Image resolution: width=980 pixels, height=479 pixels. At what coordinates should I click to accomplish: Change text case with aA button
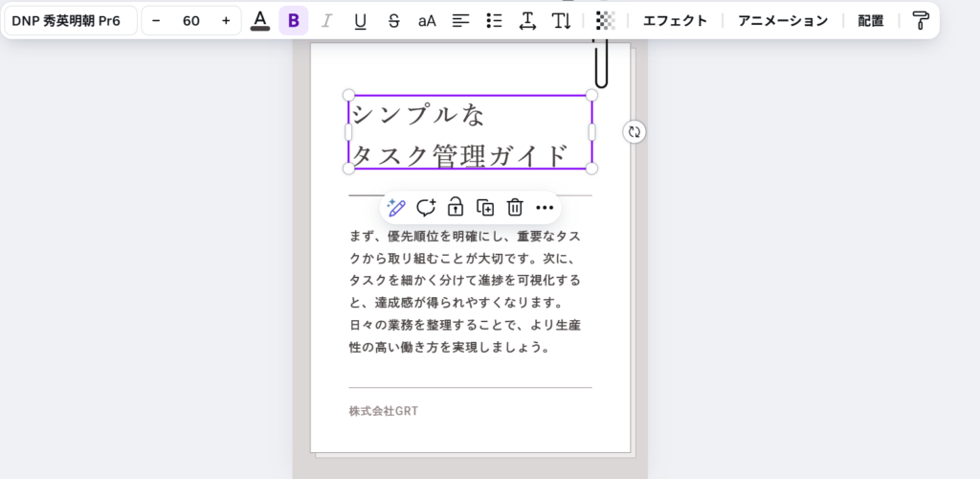click(x=427, y=20)
